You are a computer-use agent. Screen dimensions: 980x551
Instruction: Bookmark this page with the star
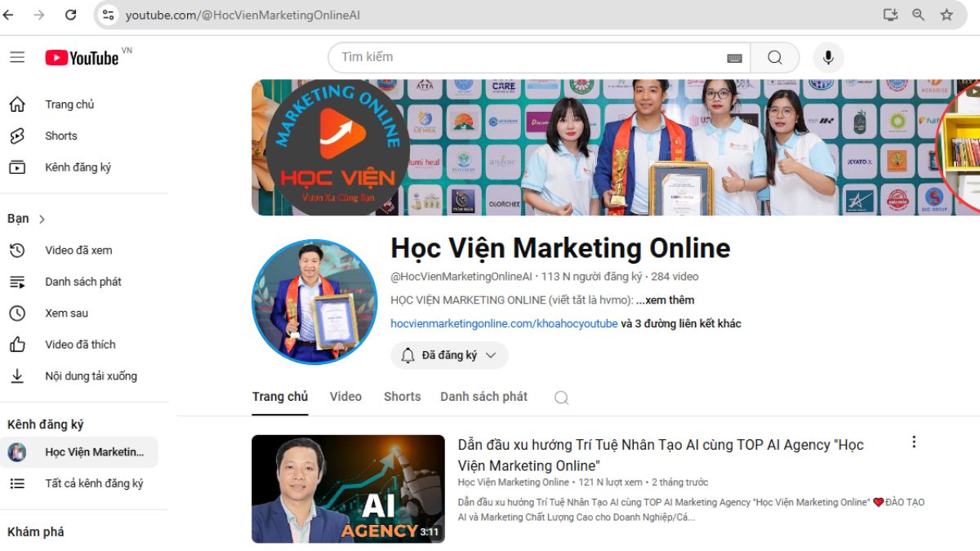click(x=947, y=15)
